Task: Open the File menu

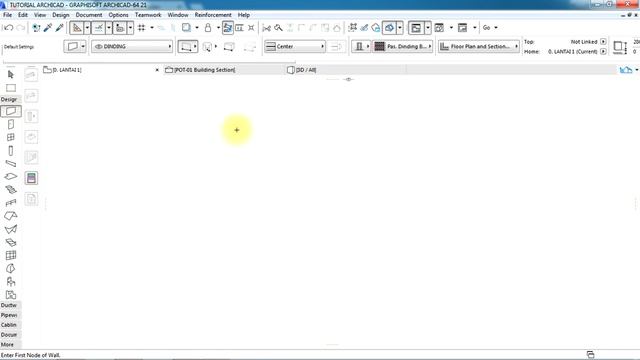Action: click(x=7, y=15)
